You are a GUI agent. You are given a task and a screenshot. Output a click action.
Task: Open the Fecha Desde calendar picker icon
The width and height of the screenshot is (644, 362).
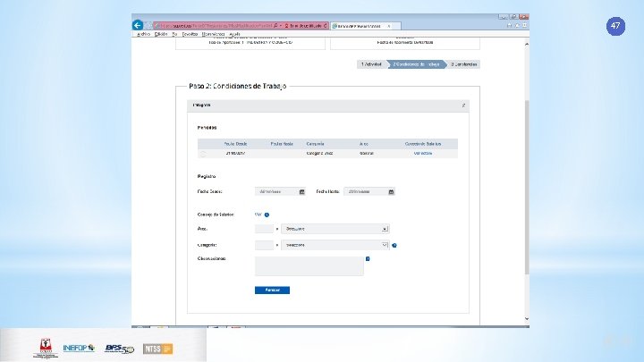click(302, 191)
